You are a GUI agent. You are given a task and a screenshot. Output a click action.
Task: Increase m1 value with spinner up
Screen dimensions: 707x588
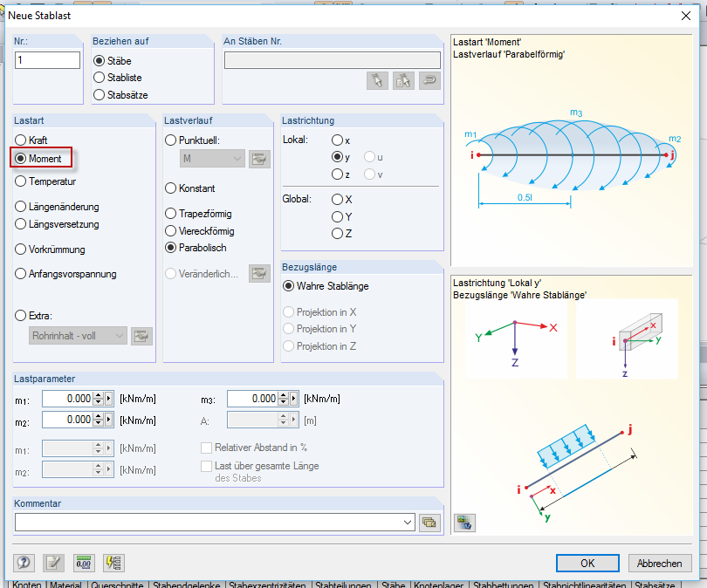coord(99,395)
